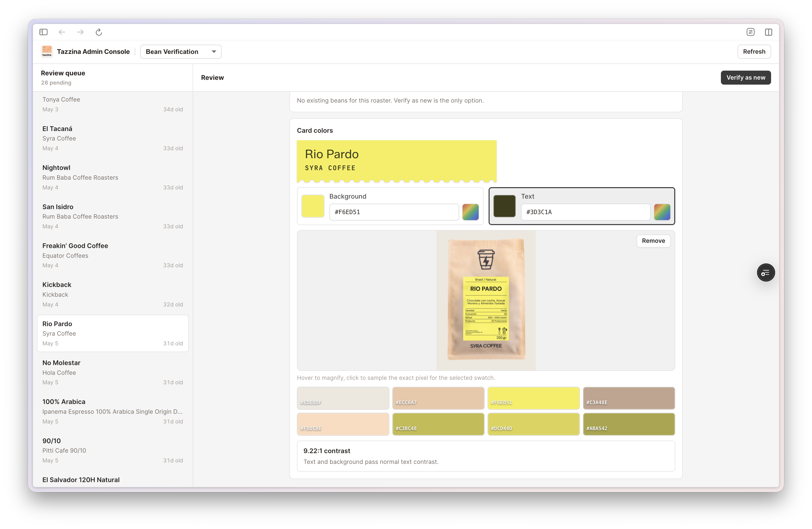Viewport: 812px width, 529px height.
Task: Remove the coffee bag image
Action: pos(653,241)
